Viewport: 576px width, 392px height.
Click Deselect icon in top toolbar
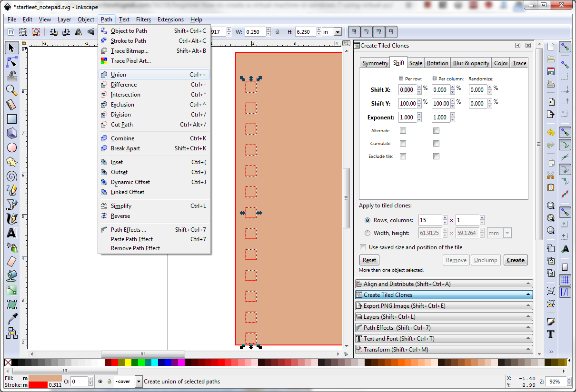coord(36,32)
